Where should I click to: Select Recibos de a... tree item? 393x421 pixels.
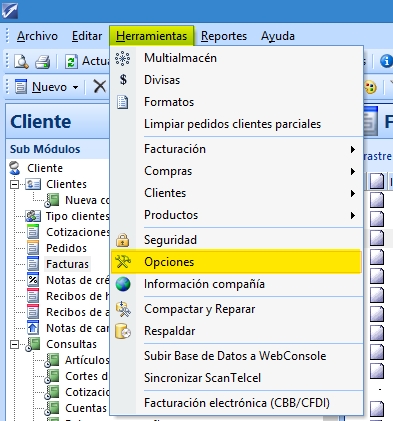tap(77, 312)
